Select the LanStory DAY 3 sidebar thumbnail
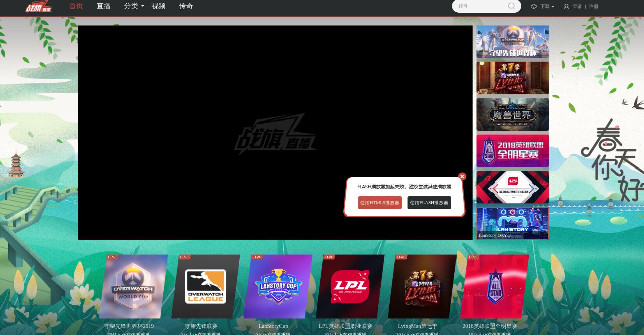The image size is (644, 335). 513,224
